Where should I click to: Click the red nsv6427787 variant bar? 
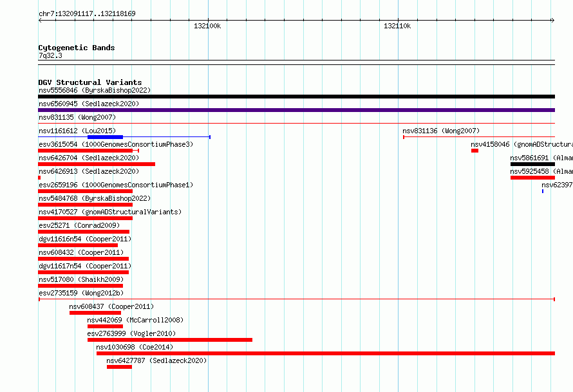click(x=120, y=367)
